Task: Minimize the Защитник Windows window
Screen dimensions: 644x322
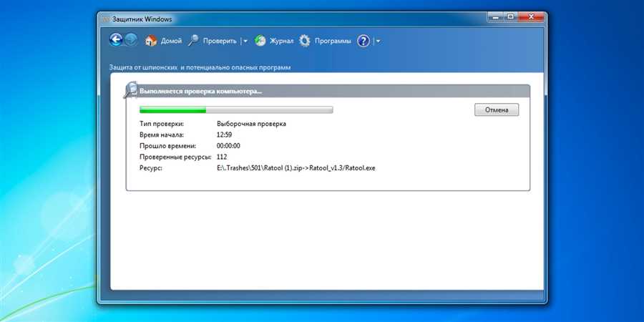Action: [497, 17]
